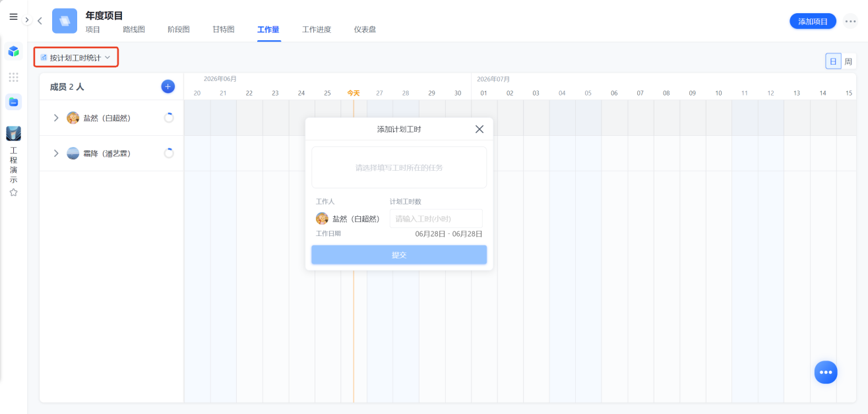Click the 添加计划工时 dialog title

399,129
